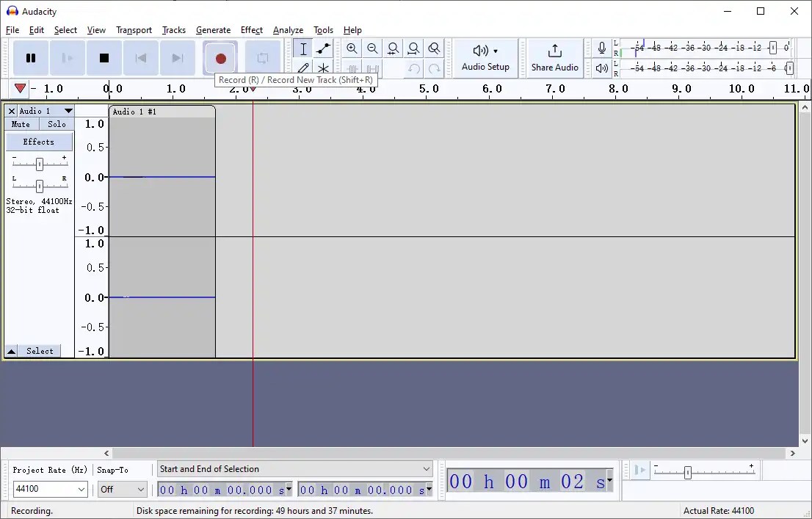Collapse the Audio 1 track with arrow
Viewport: 812px width, 519px height.
[x=11, y=351]
